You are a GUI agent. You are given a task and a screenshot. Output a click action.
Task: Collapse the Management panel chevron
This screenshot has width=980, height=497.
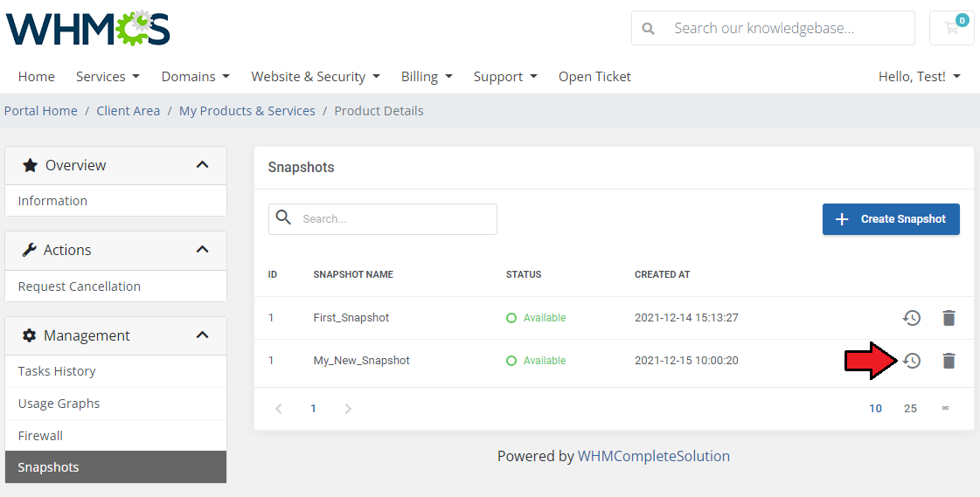[x=202, y=335]
